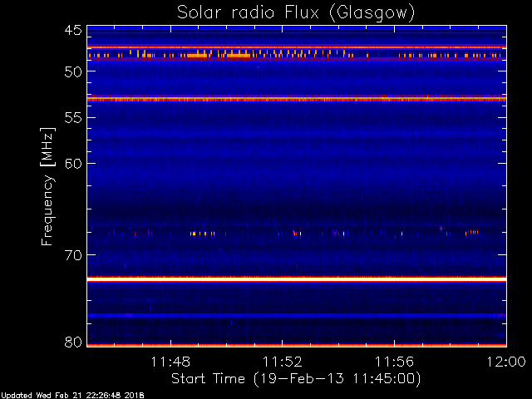Click the '70' frequency tick label
Viewport: 532px width, 399px height.
pos(73,255)
